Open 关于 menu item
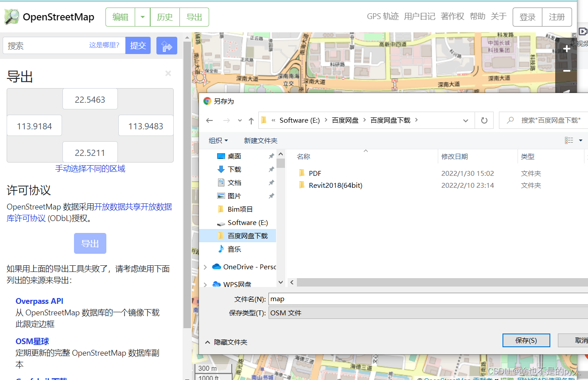The image size is (588, 380). pos(498,16)
